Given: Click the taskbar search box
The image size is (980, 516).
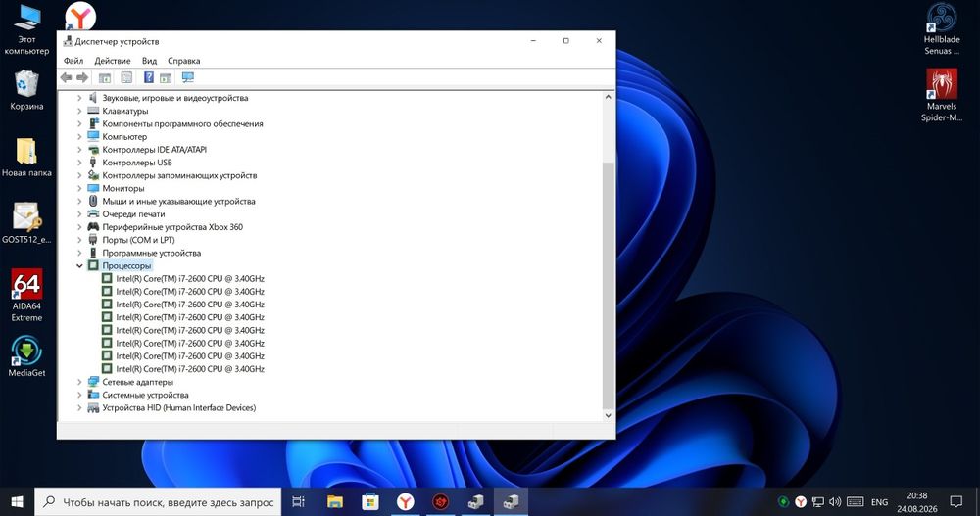Looking at the screenshot, I should pyautogui.click(x=160, y=501).
